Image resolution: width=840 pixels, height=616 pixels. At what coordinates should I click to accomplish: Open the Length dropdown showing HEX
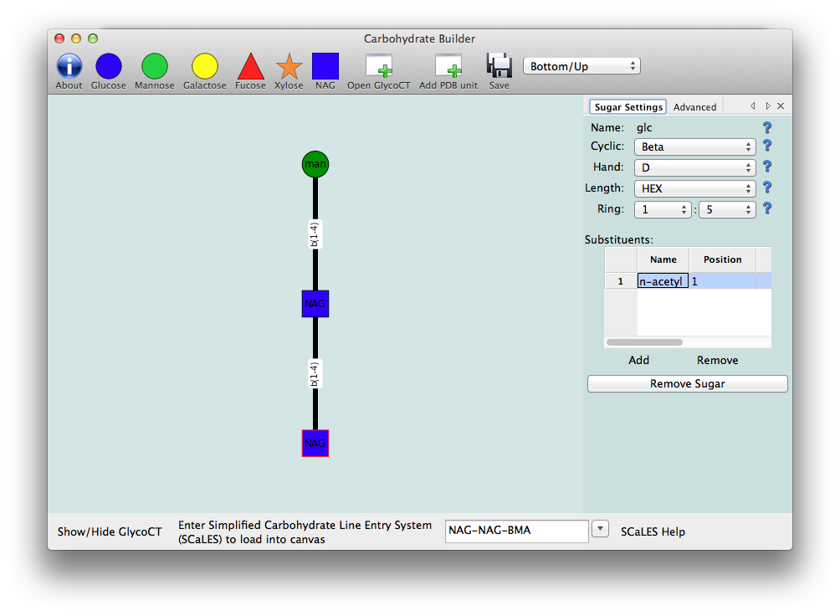pos(693,187)
